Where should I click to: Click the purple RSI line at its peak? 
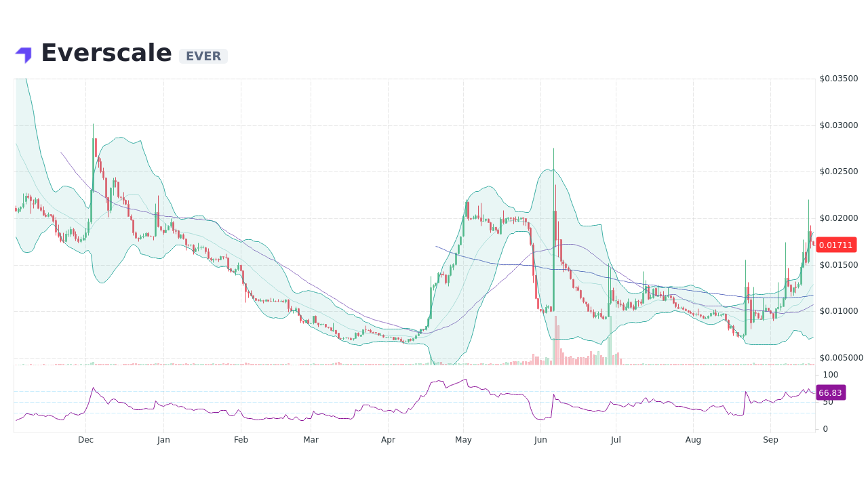(465, 380)
